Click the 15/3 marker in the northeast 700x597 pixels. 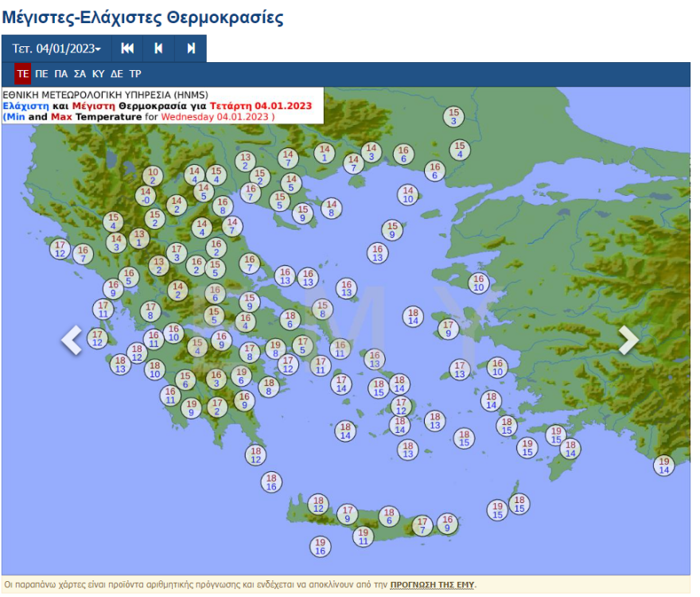pyautogui.click(x=455, y=117)
